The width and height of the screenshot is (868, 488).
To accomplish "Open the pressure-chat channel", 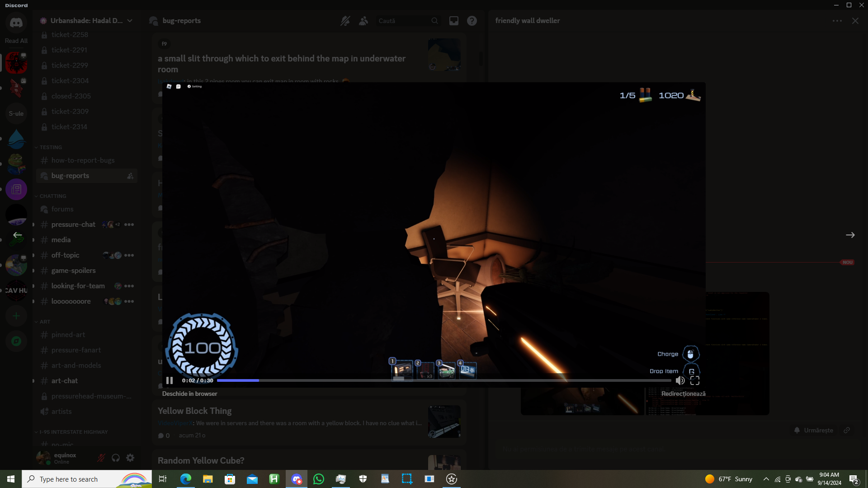I will 73,225.
